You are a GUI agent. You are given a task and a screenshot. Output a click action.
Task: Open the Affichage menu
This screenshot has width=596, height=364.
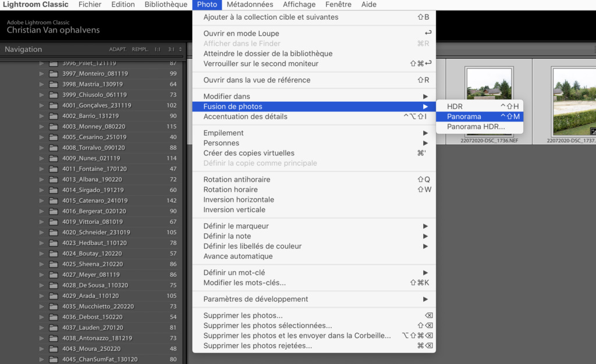[x=299, y=5]
